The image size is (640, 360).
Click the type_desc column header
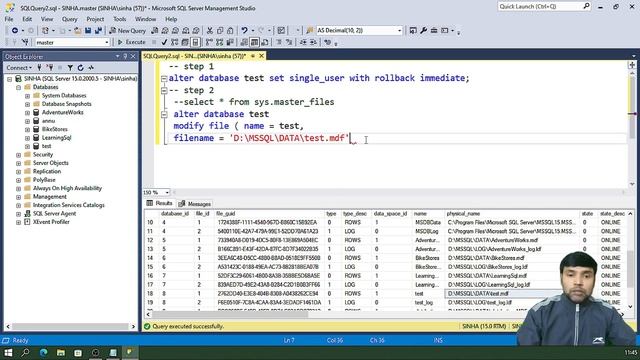pyautogui.click(x=355, y=214)
